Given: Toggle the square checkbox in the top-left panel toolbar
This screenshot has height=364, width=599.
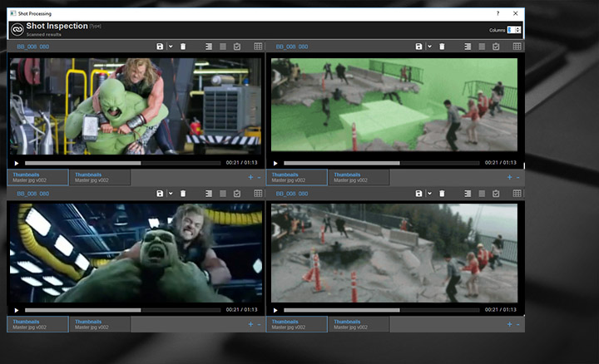Looking at the screenshot, I should point(223,47).
